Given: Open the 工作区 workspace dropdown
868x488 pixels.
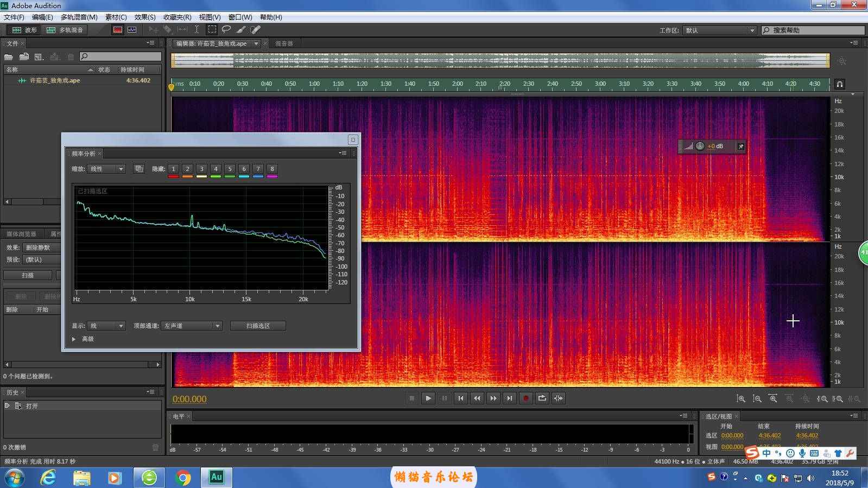Looking at the screenshot, I should click(720, 30).
